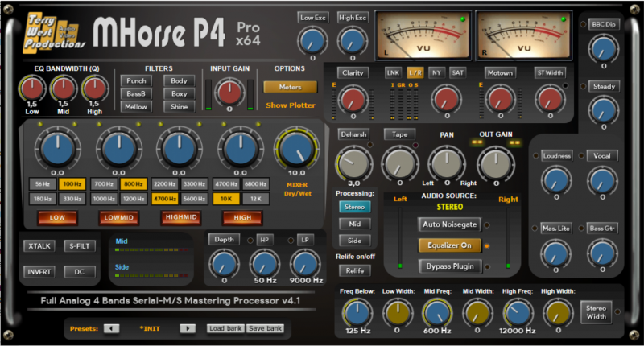Click the previous preset arrow button

[111, 328]
